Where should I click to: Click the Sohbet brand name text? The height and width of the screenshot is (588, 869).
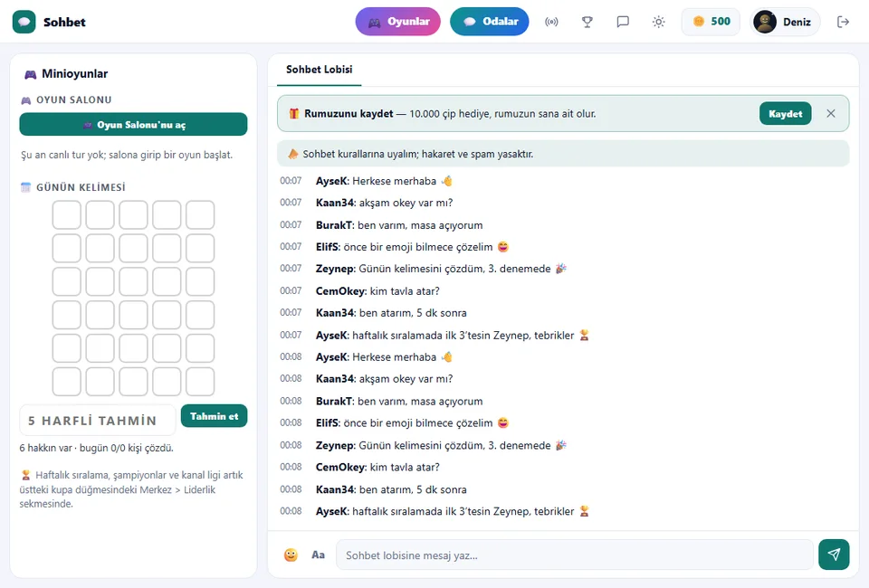point(65,22)
